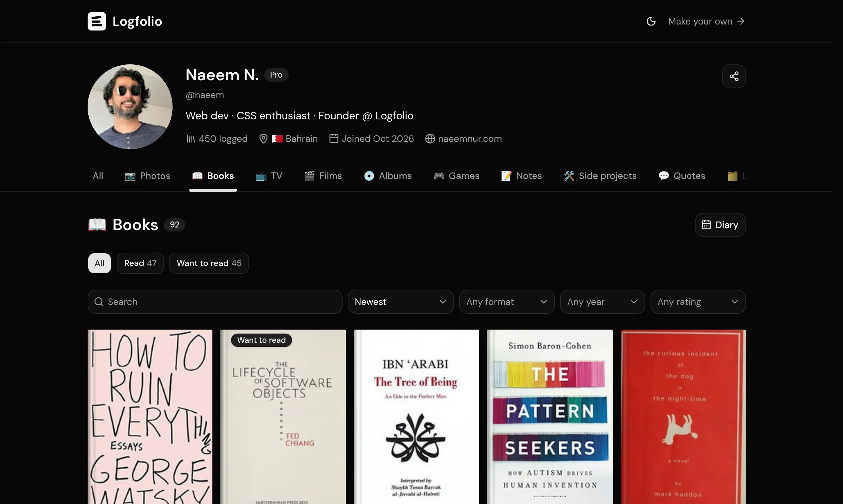The image size is (843, 504).
Task: Click the book search field
Action: pos(215,302)
